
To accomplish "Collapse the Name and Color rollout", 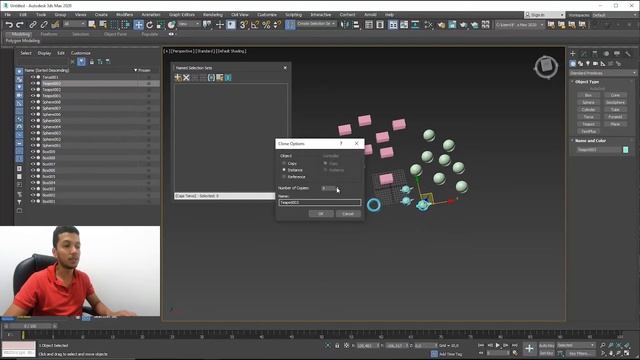I will tap(590, 140).
